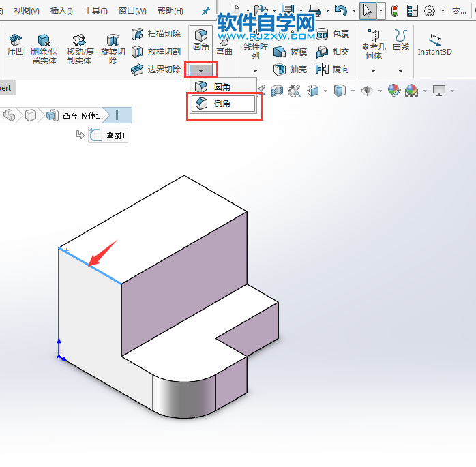Click the Print icon
Image resolution: width=476 pixels, height=467 pixels.
[314, 10]
